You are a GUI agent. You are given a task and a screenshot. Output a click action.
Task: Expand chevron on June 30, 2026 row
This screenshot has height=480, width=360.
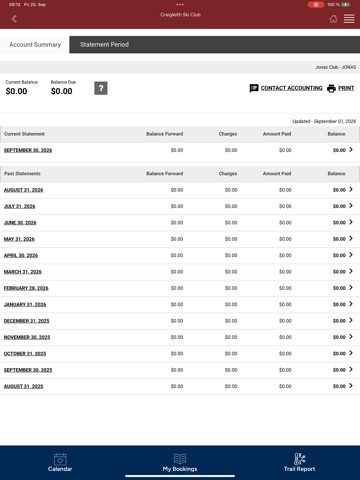(351, 222)
